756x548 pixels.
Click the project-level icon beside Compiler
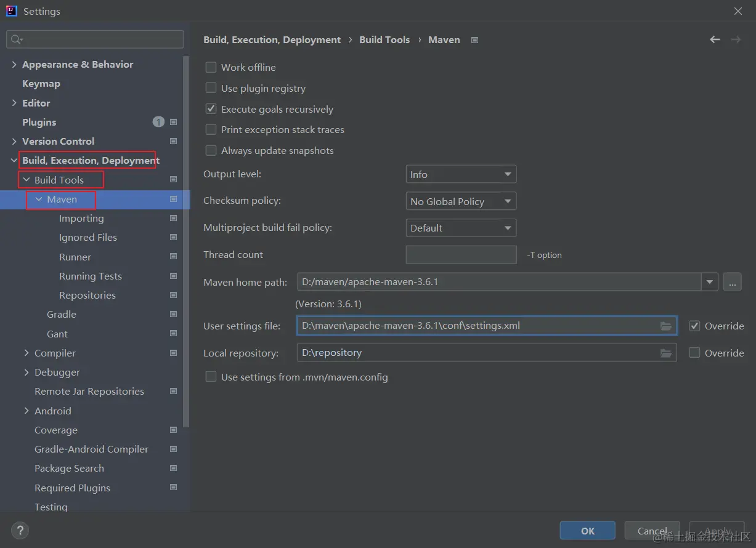coord(173,353)
